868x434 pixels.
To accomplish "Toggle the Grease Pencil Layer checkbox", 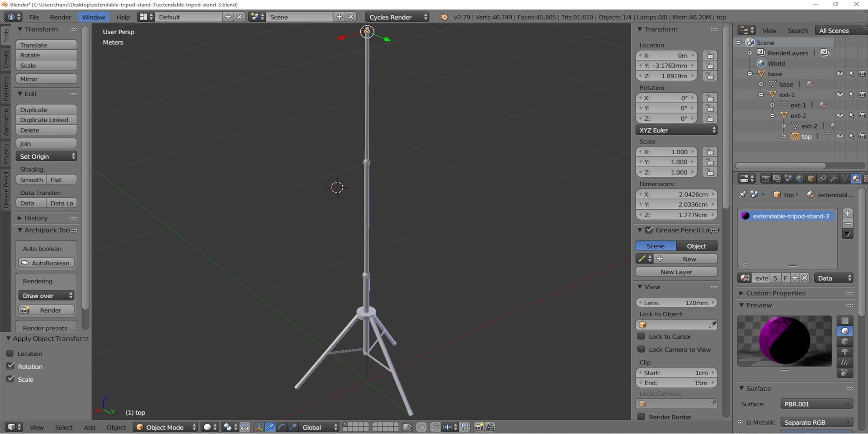I will coord(649,230).
